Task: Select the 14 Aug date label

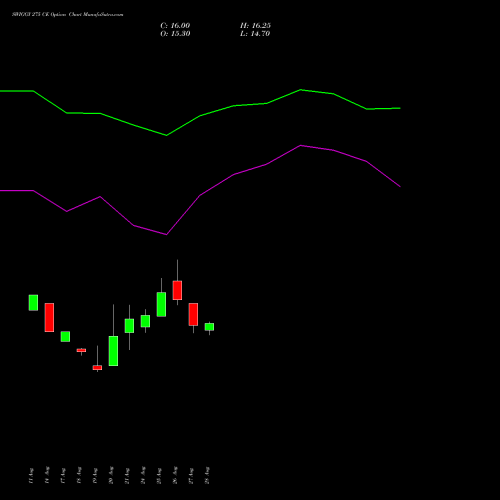Action: pyautogui.click(x=47, y=475)
